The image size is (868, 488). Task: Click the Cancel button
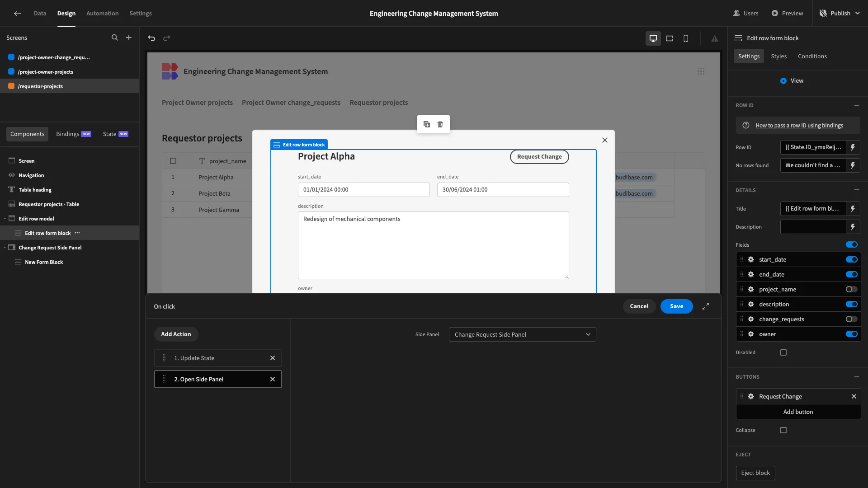click(x=639, y=306)
